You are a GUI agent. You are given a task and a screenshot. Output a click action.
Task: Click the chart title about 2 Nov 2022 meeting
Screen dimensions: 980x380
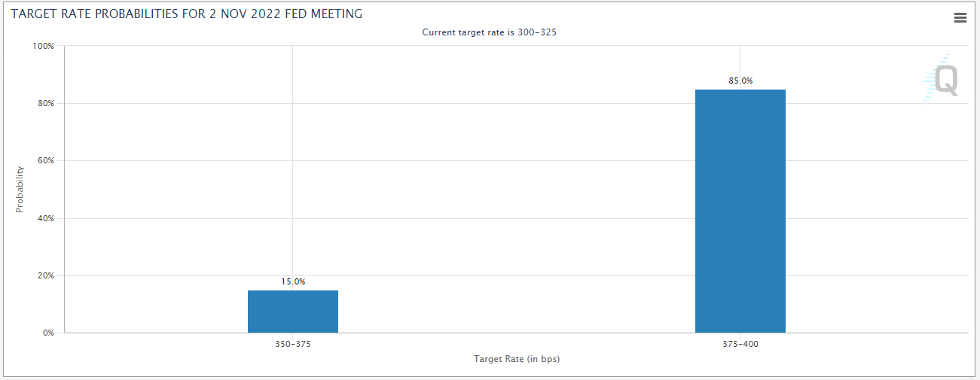tap(186, 14)
